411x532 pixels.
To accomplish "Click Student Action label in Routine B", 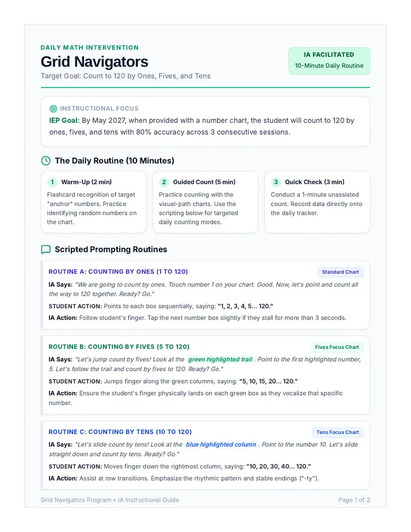I will (75, 381).
